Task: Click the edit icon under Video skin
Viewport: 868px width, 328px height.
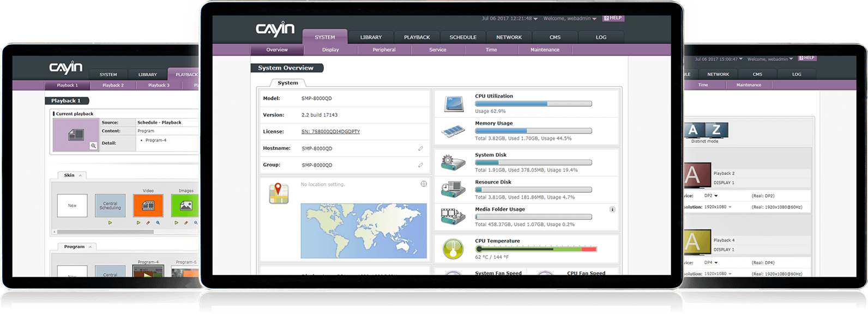Action: 148,223
